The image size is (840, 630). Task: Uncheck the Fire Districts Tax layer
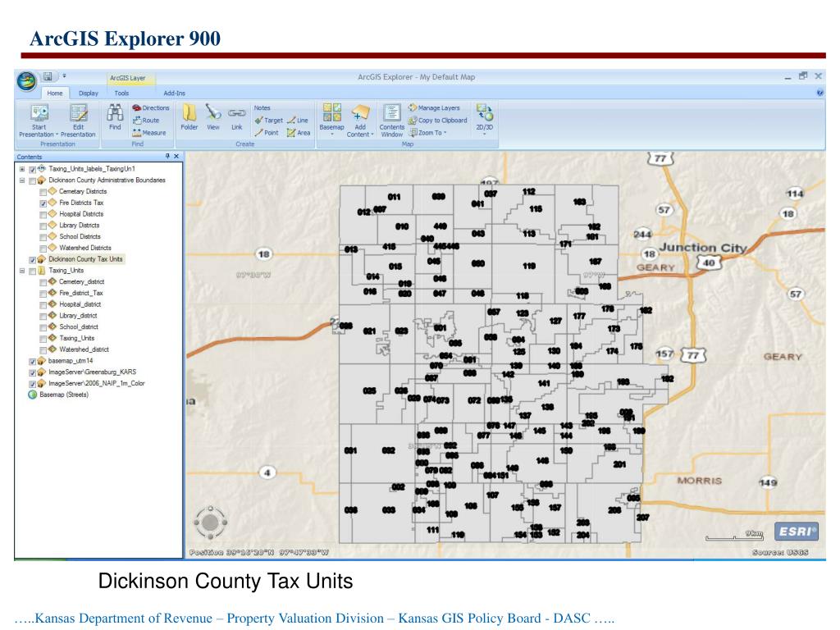coord(43,203)
